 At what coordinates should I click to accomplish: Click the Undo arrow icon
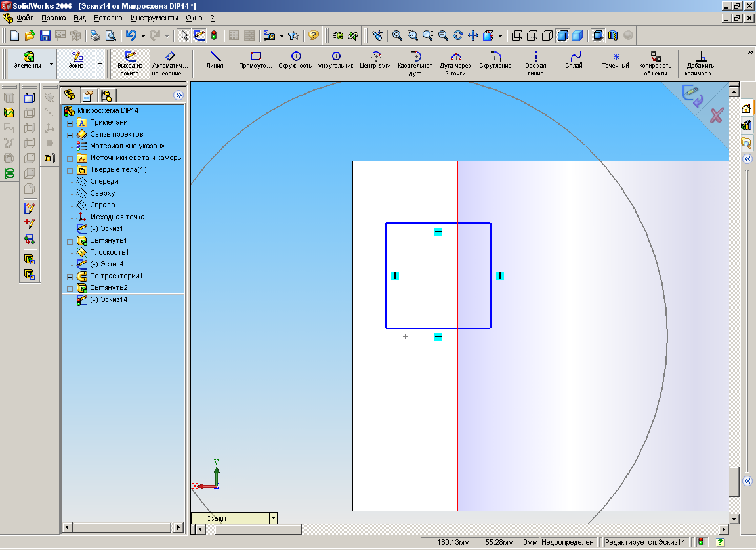point(131,35)
